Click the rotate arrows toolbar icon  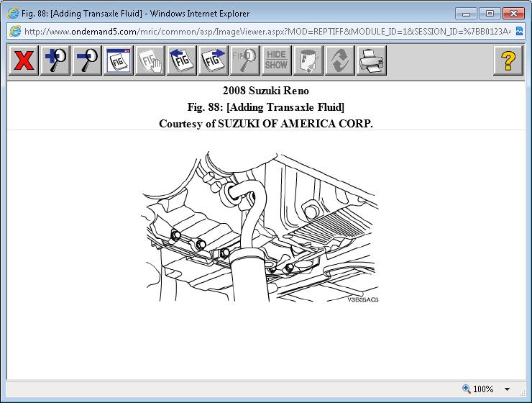(x=339, y=60)
